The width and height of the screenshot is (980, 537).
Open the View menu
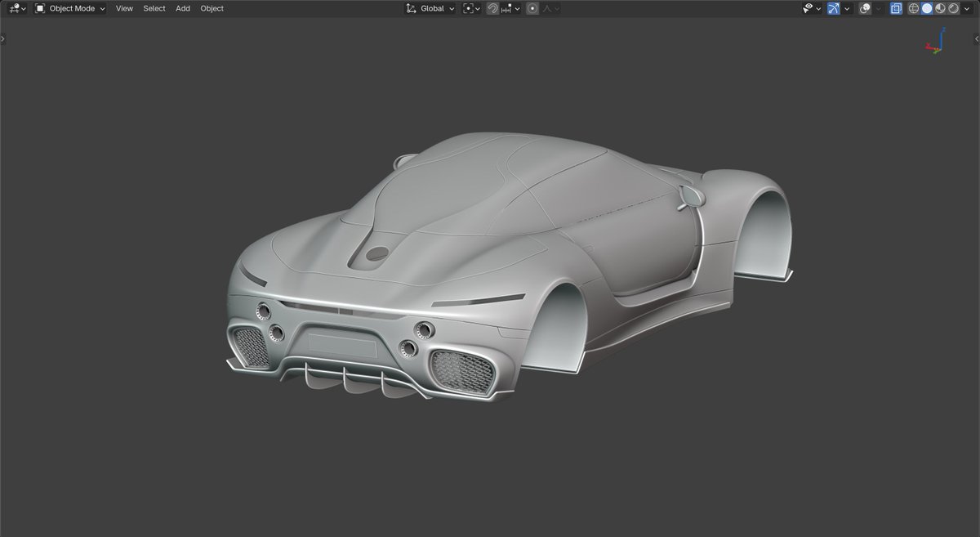coord(123,8)
